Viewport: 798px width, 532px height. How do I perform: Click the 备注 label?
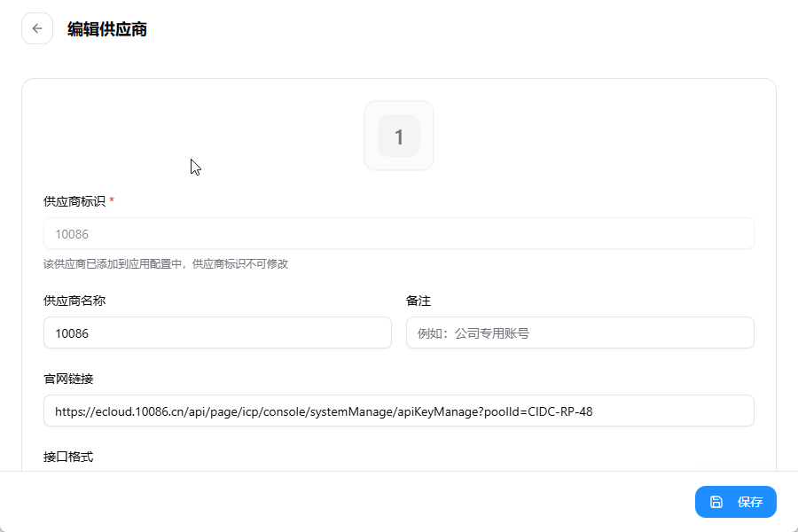(419, 301)
